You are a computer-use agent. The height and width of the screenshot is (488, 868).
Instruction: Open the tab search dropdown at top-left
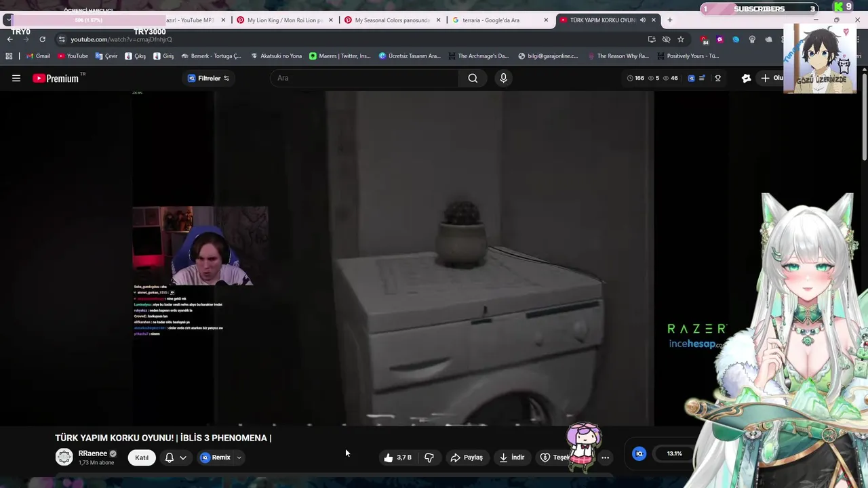coord(7,20)
